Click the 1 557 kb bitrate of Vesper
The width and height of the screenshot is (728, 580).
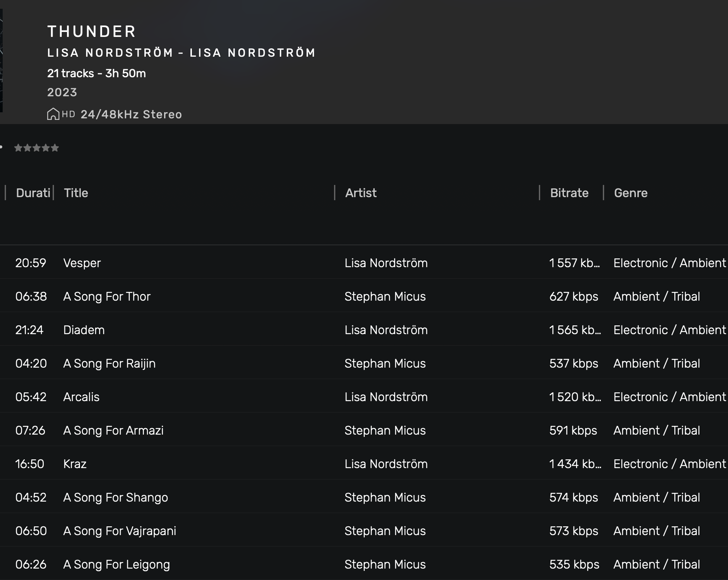pyautogui.click(x=575, y=263)
